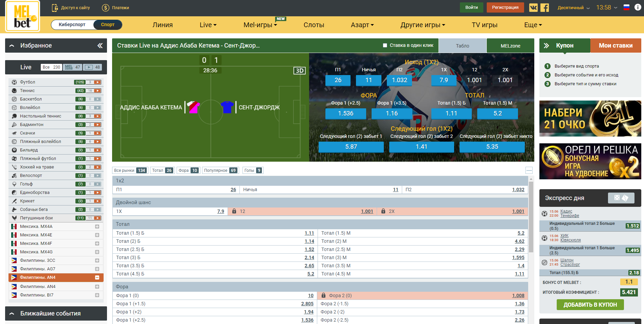Click the ДОБАВИТЬ В КУПОН button
The width and height of the screenshot is (644, 324).
click(590, 305)
